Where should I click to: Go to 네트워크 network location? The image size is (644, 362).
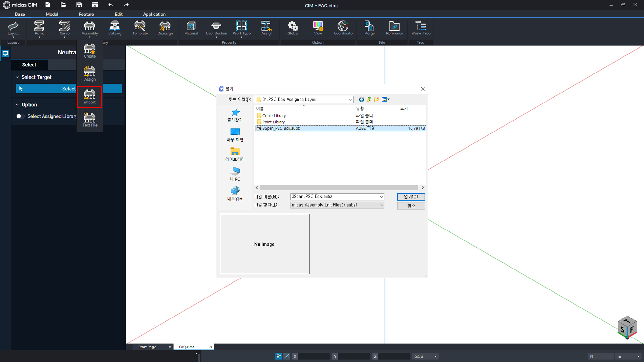(x=235, y=194)
